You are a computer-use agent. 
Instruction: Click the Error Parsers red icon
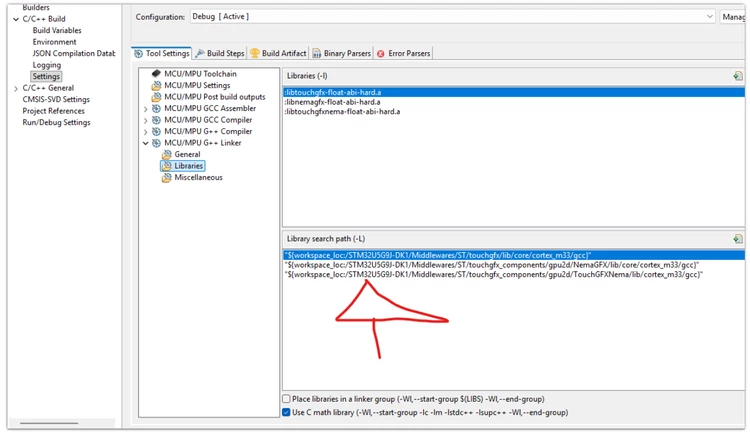(381, 54)
